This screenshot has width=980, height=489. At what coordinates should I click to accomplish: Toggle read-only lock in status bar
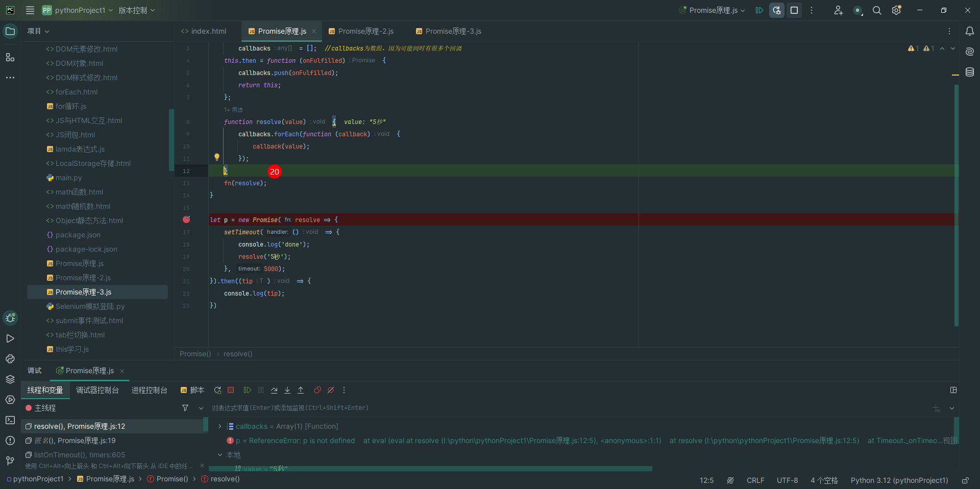(x=965, y=480)
